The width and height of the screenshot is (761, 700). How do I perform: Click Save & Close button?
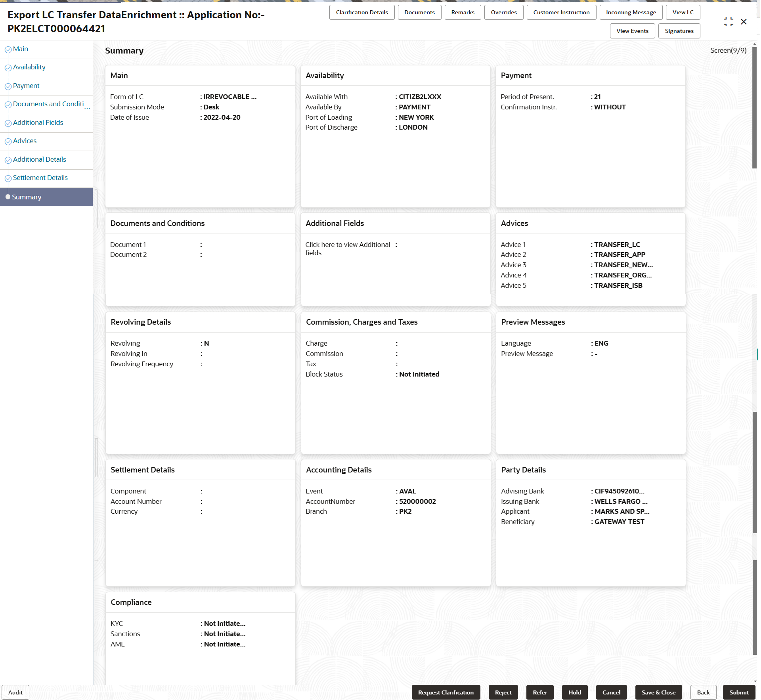click(658, 692)
